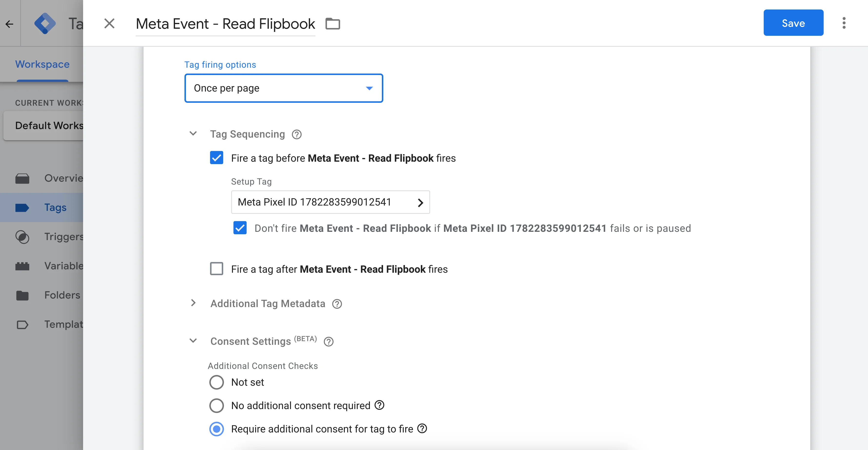
Task: Open Triggers in the sidebar
Action: [42, 236]
